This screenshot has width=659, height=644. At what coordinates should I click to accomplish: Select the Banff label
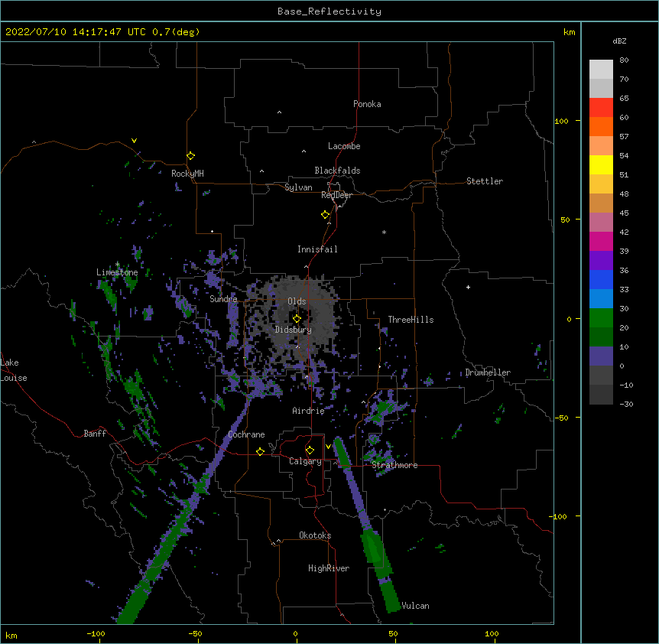[x=95, y=434]
